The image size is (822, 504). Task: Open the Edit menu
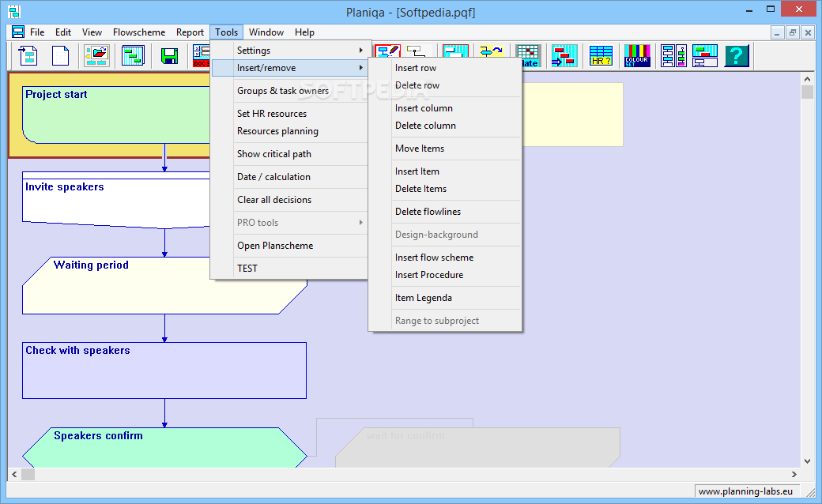pos(63,32)
